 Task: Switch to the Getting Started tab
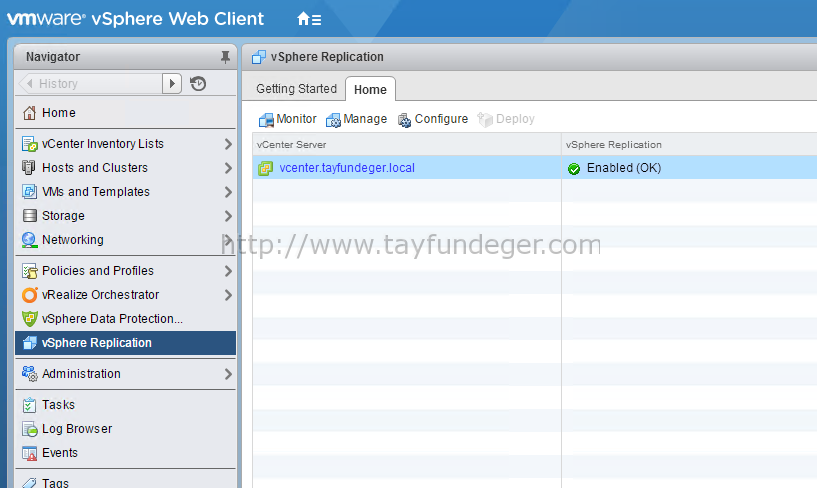[x=296, y=89]
